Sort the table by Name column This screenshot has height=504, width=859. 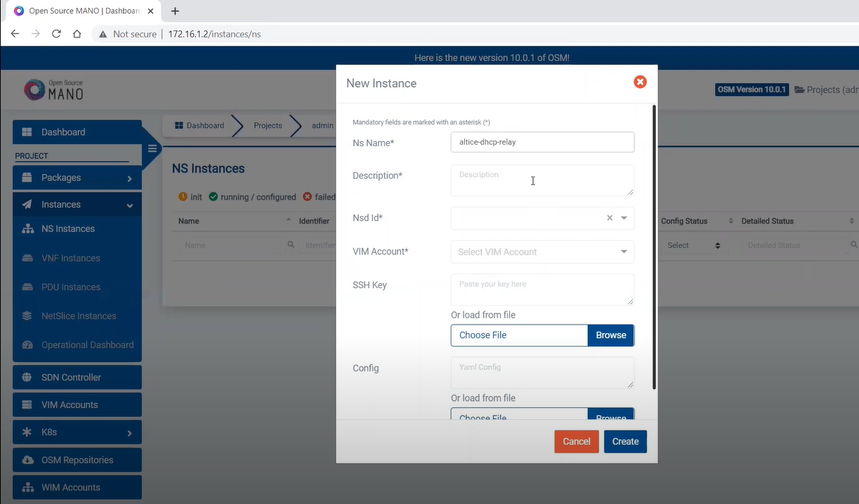[x=235, y=221]
